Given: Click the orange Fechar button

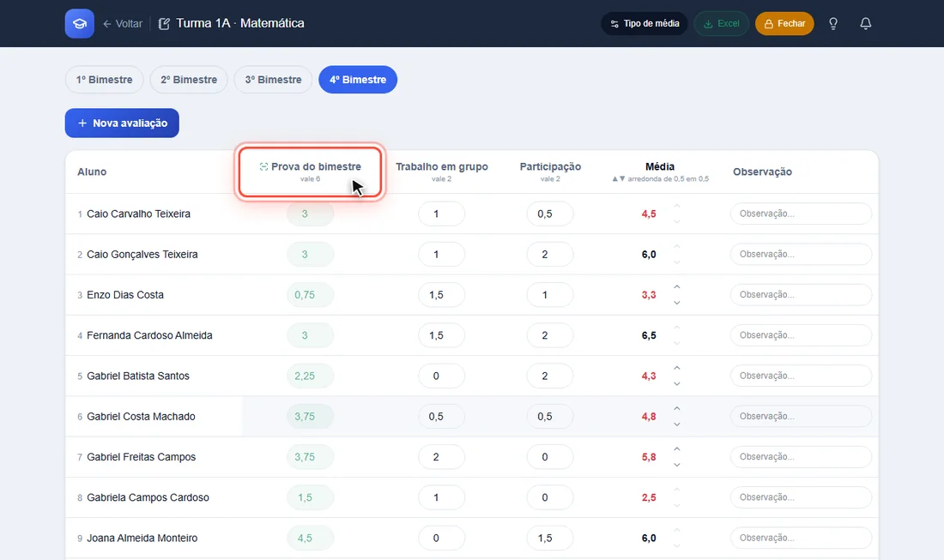Looking at the screenshot, I should click(784, 23).
